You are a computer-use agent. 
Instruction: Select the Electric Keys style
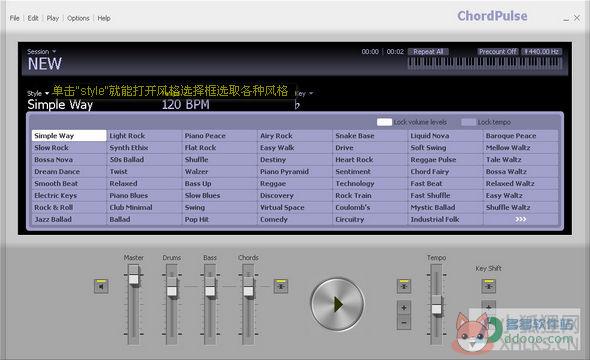(69, 196)
